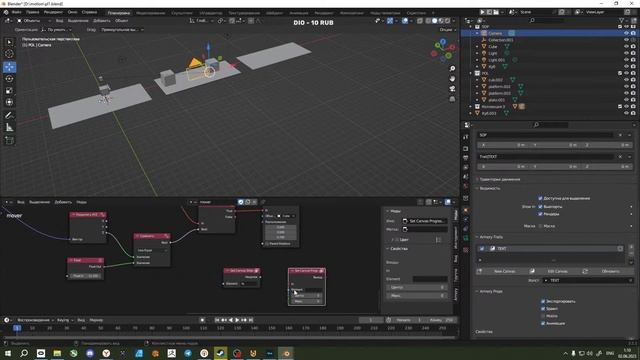The width and height of the screenshot is (640, 360).
Task: Select the Cursor tool in viewport toolbar
Action: (9, 54)
